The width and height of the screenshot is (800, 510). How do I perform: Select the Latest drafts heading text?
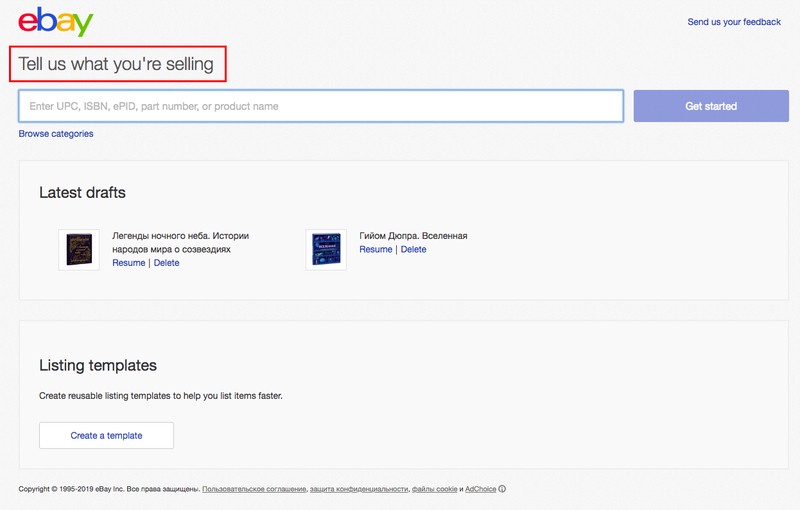(82, 192)
